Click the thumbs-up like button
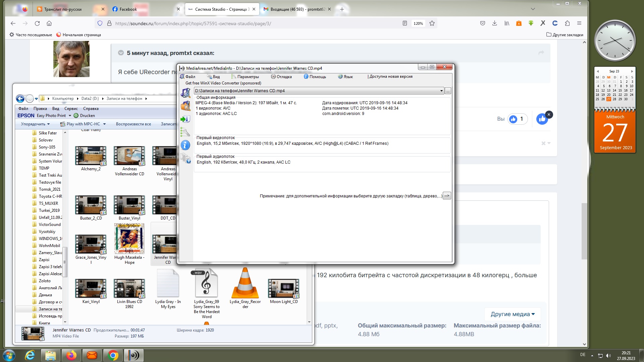 [x=542, y=119]
